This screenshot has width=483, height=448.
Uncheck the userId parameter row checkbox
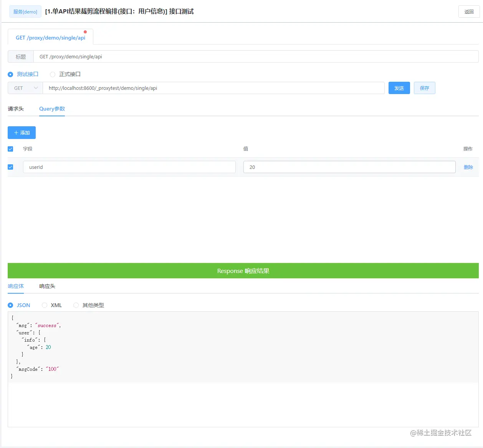(x=10, y=167)
